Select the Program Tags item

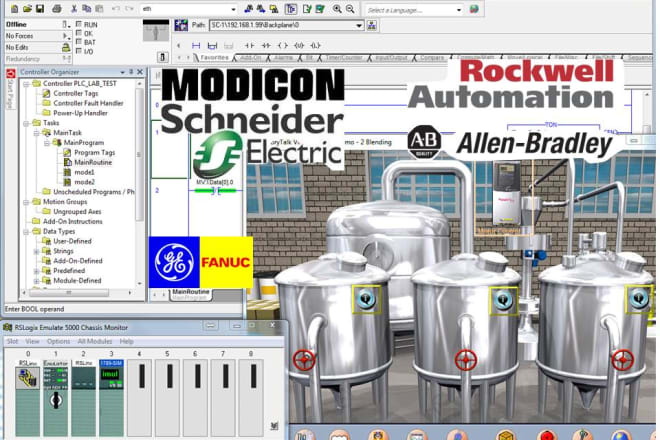pos(89,152)
